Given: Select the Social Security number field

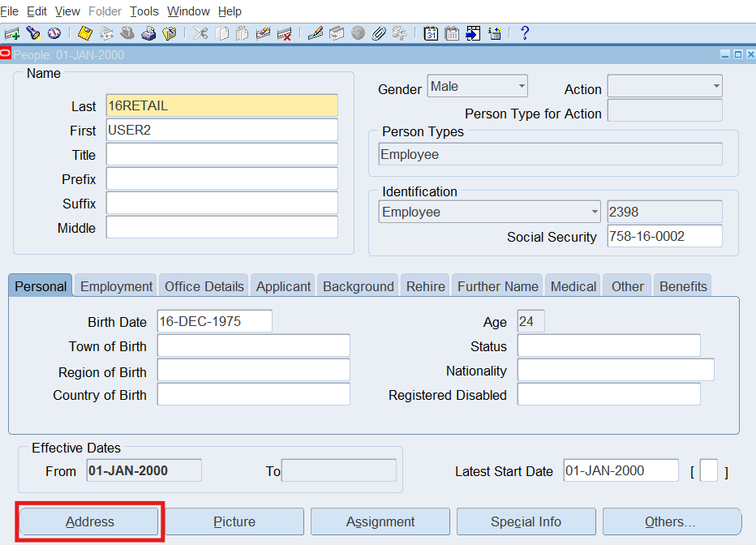Looking at the screenshot, I should (664, 236).
